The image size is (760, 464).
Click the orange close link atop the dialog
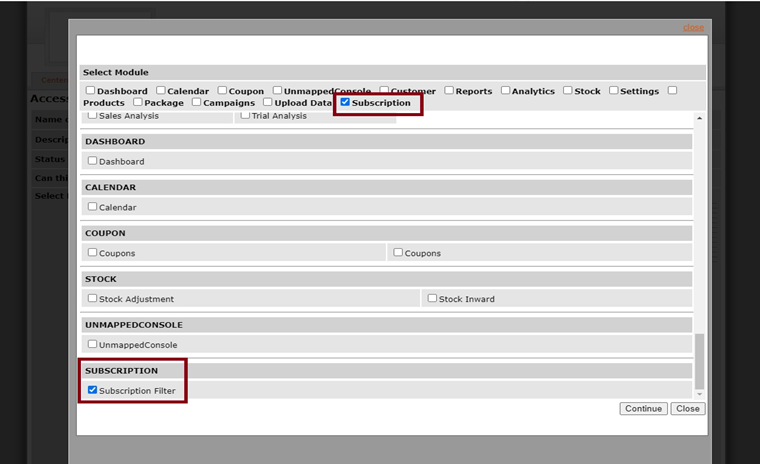(x=693, y=28)
